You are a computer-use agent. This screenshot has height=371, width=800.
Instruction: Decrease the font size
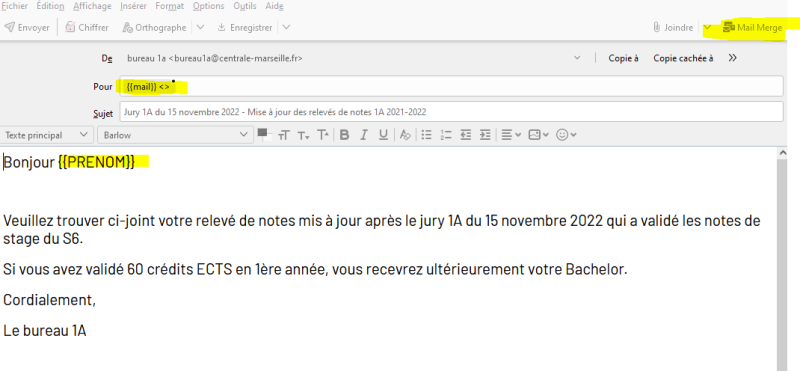304,135
